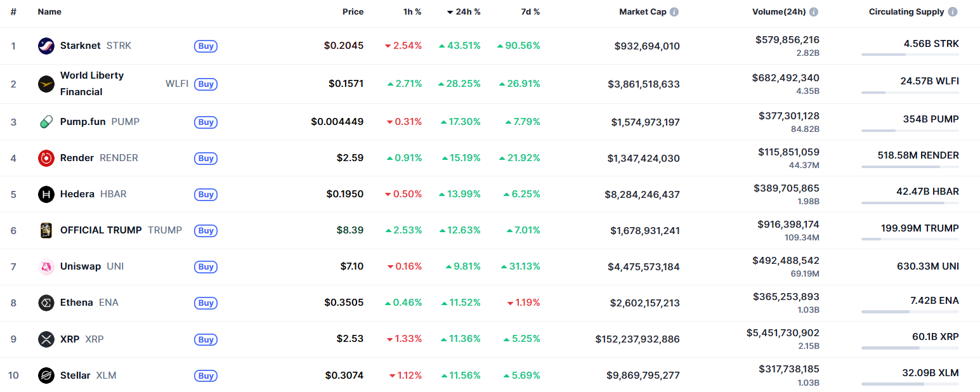The image size is (980, 392).
Task: Click the Hedera HBAR name link
Action: (77, 194)
